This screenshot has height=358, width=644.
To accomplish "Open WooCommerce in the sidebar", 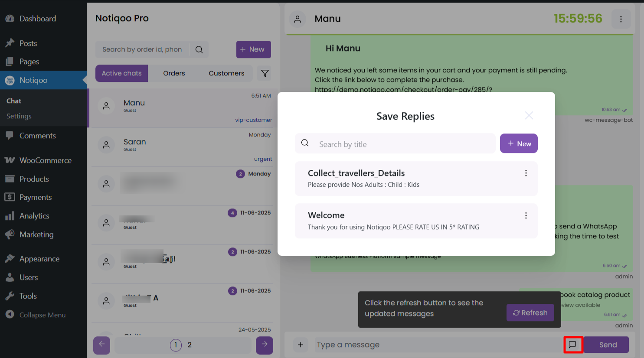I will coord(45,160).
